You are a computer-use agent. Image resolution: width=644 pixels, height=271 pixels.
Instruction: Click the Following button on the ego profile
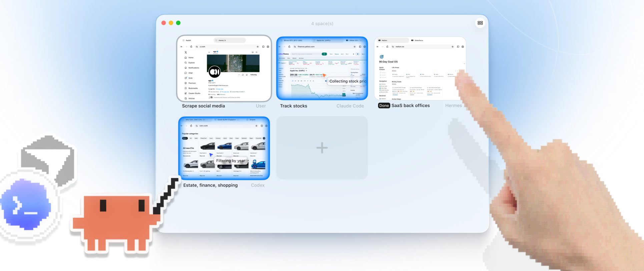click(254, 75)
